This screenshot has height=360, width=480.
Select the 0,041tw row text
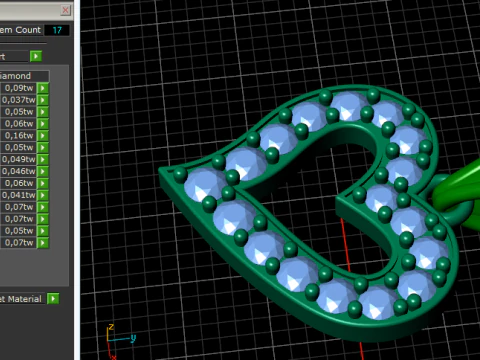tap(18, 195)
